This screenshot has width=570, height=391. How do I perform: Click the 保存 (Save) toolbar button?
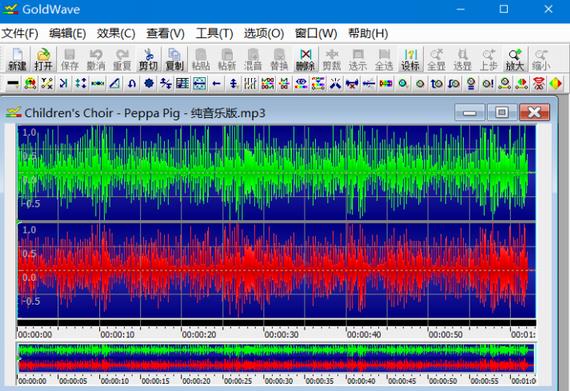(69, 59)
